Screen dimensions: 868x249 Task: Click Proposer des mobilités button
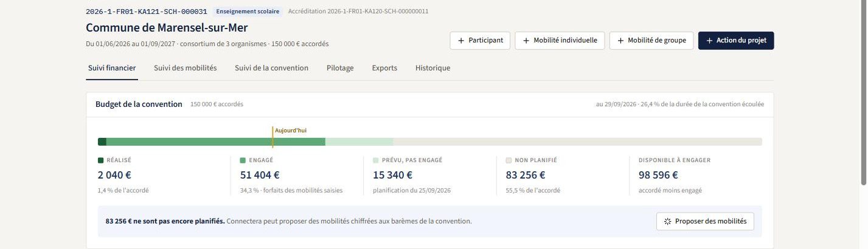(706, 221)
